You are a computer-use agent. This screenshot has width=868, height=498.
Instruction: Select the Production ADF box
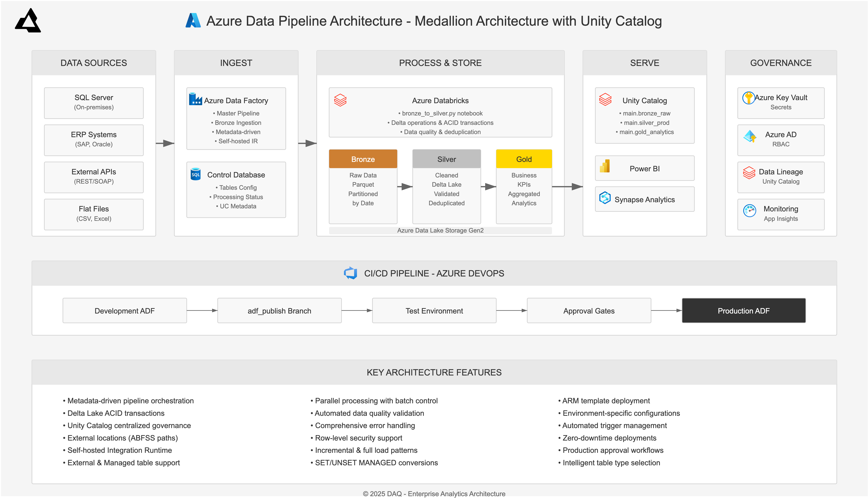743,311
